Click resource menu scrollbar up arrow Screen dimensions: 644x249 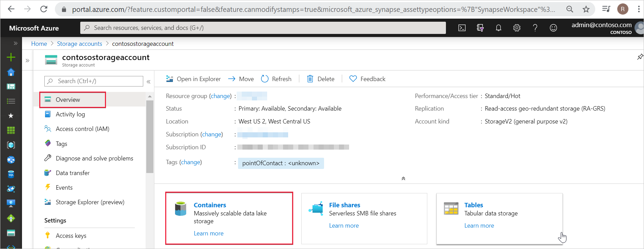pyautogui.click(x=150, y=97)
